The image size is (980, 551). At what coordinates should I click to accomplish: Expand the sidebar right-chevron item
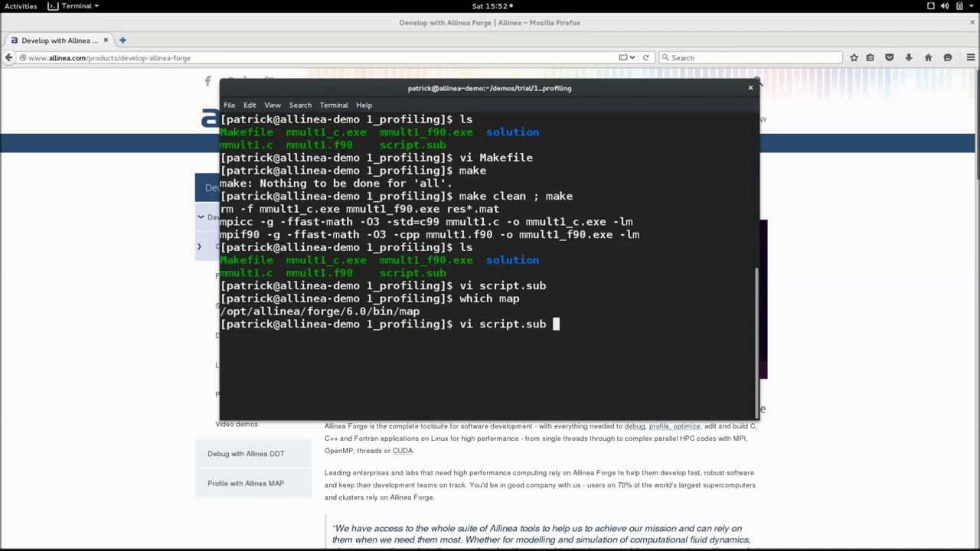click(199, 246)
